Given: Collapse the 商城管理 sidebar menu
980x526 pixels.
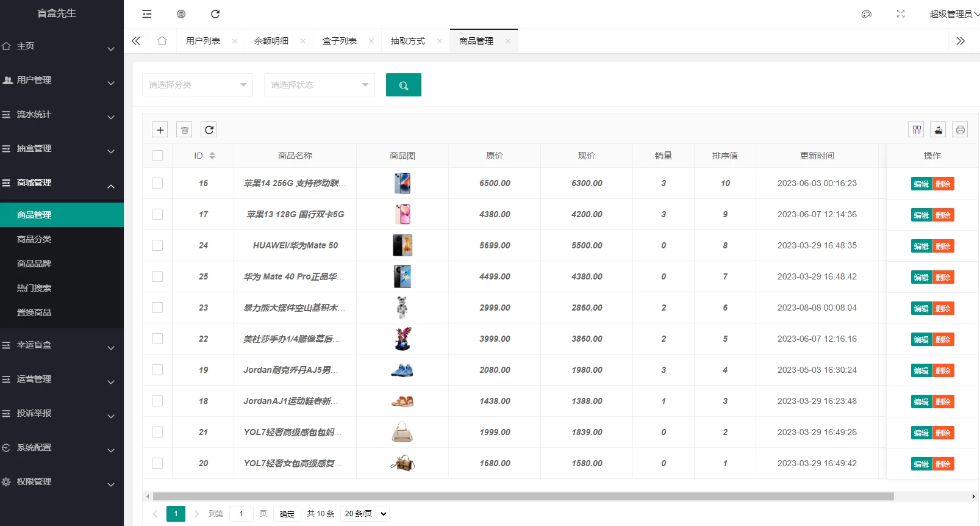Looking at the screenshot, I should click(x=62, y=183).
